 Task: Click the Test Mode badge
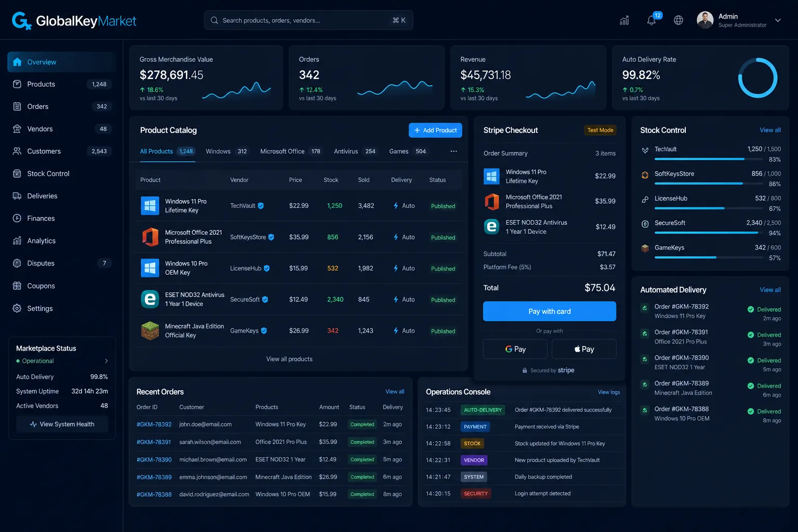point(600,130)
